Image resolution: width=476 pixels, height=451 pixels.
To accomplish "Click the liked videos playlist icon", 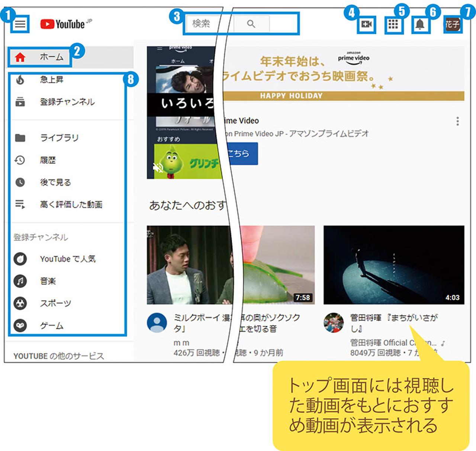I will [x=20, y=204].
